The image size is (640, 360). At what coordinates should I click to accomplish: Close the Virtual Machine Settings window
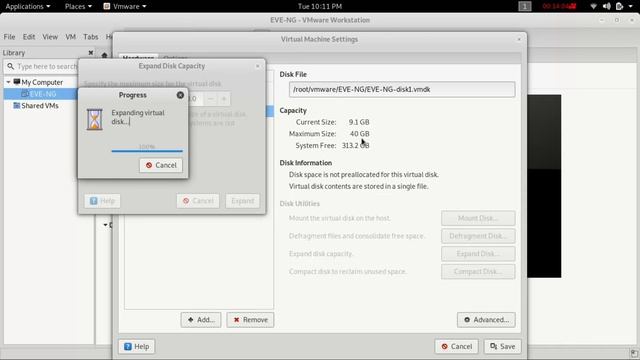(519, 39)
